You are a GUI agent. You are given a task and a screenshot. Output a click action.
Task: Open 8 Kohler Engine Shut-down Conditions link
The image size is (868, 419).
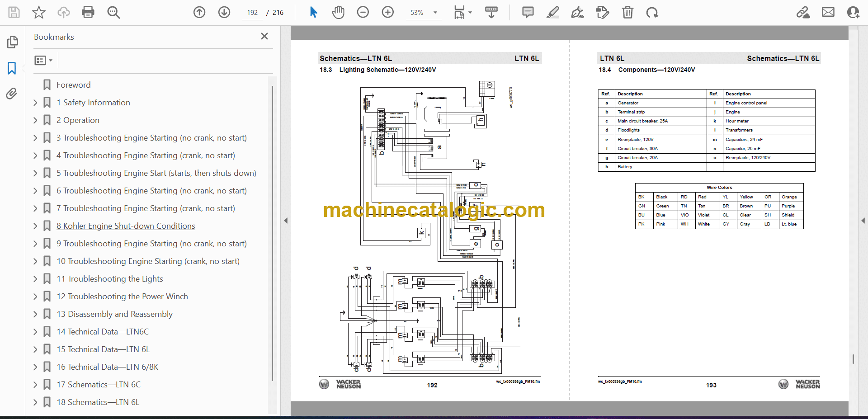(x=126, y=226)
